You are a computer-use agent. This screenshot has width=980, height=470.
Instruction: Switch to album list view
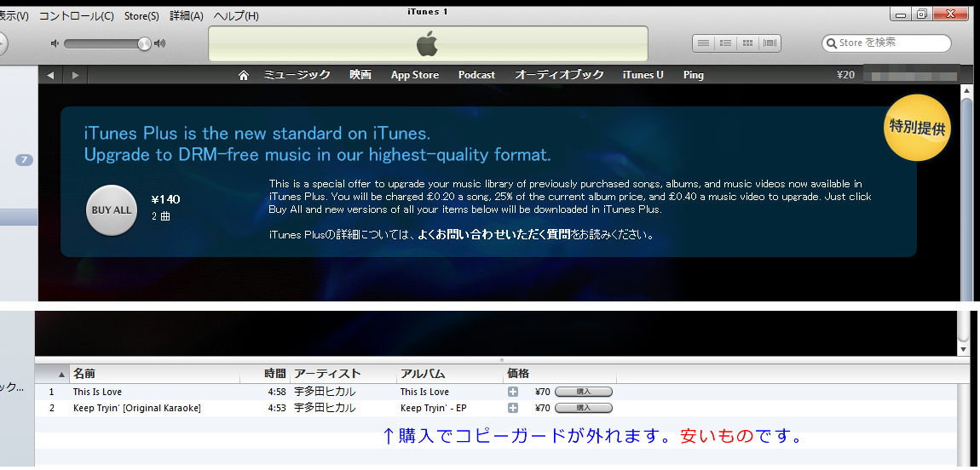725,43
